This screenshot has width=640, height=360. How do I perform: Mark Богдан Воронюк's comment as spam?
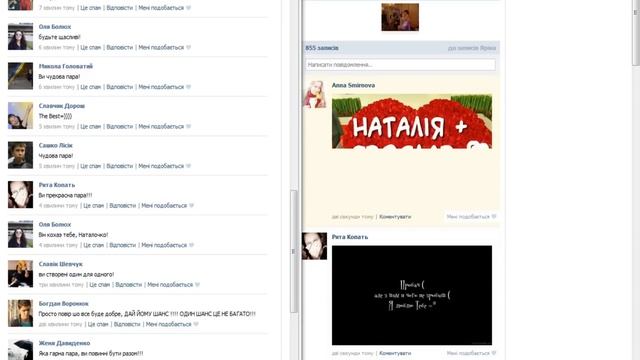tap(98, 324)
